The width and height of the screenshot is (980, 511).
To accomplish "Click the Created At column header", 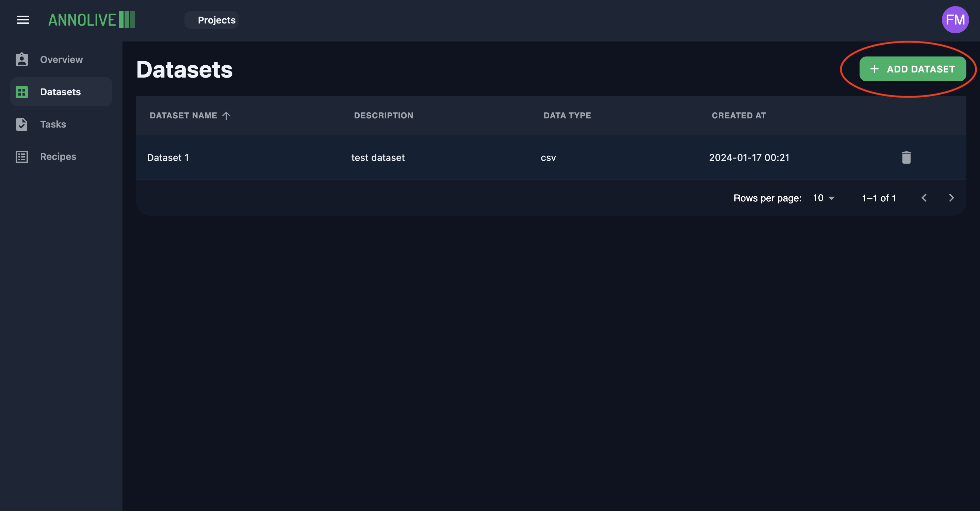I will pos(739,115).
